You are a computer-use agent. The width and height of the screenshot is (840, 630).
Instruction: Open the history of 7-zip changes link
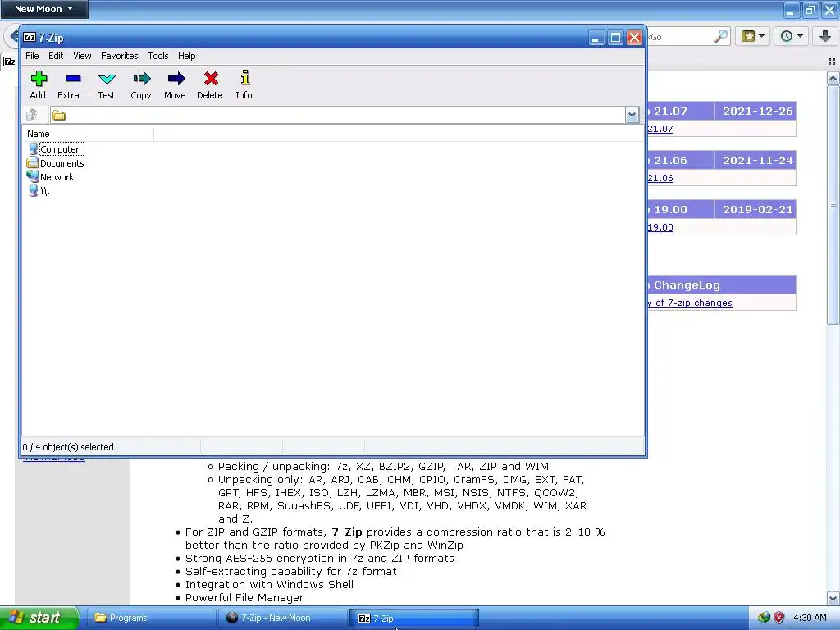(x=689, y=303)
